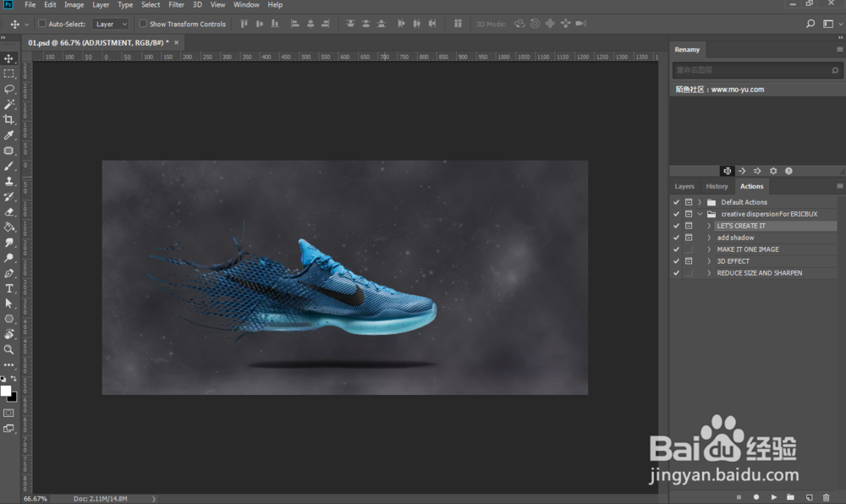Play the selected action
Image resolution: width=846 pixels, height=504 pixels.
click(x=774, y=497)
